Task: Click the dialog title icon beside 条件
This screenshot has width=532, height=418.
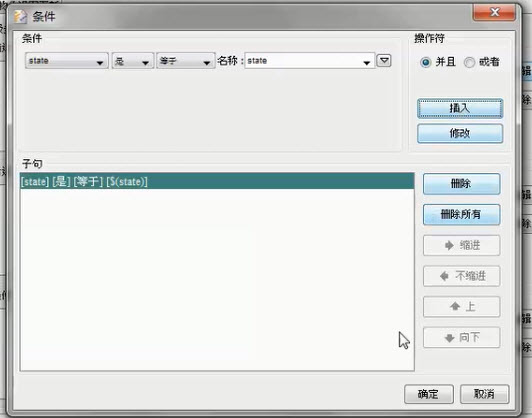Action: [20, 16]
